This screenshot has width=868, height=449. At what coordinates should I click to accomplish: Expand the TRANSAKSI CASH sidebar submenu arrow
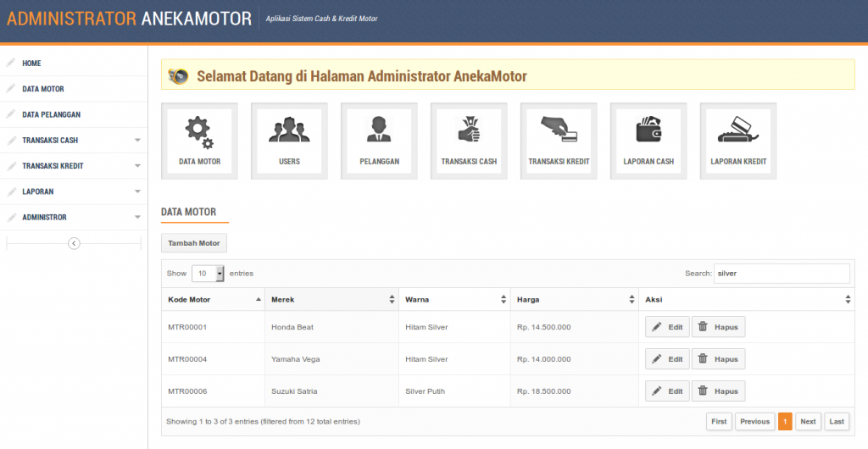pyautogui.click(x=138, y=141)
